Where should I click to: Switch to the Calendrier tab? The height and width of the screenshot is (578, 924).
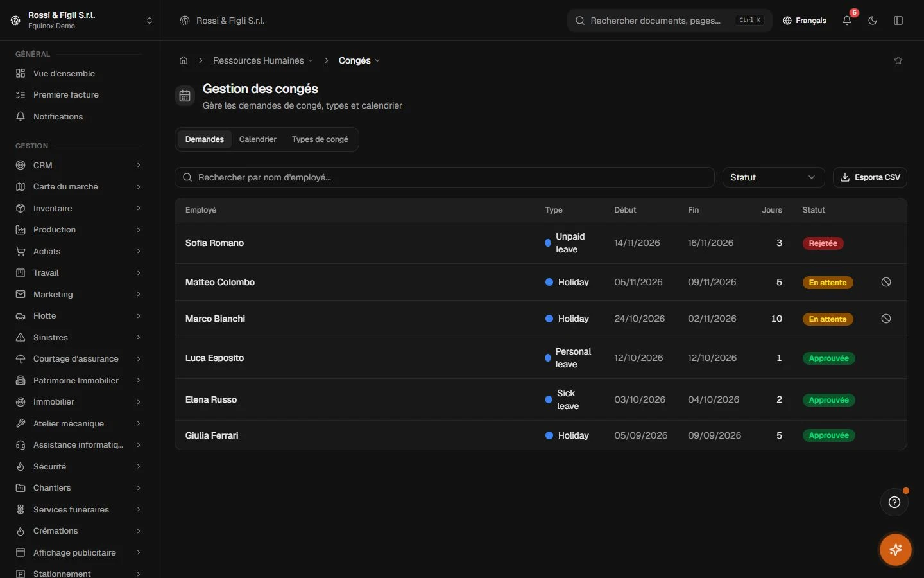point(258,139)
